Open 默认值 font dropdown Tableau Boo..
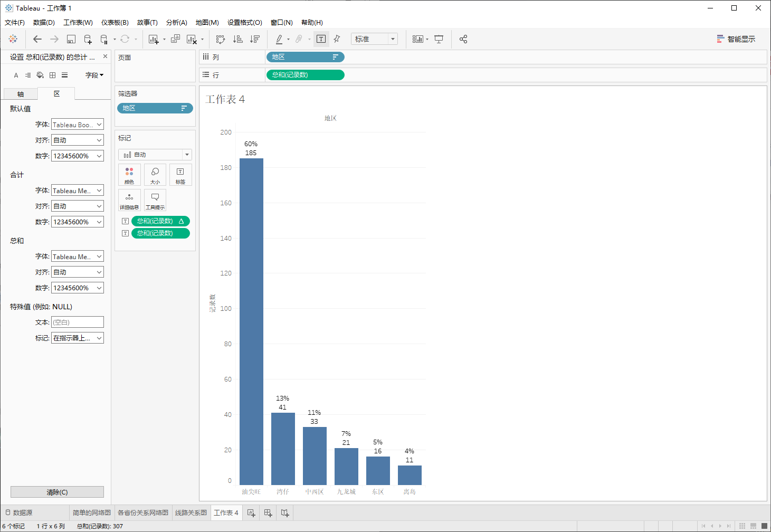 78,125
